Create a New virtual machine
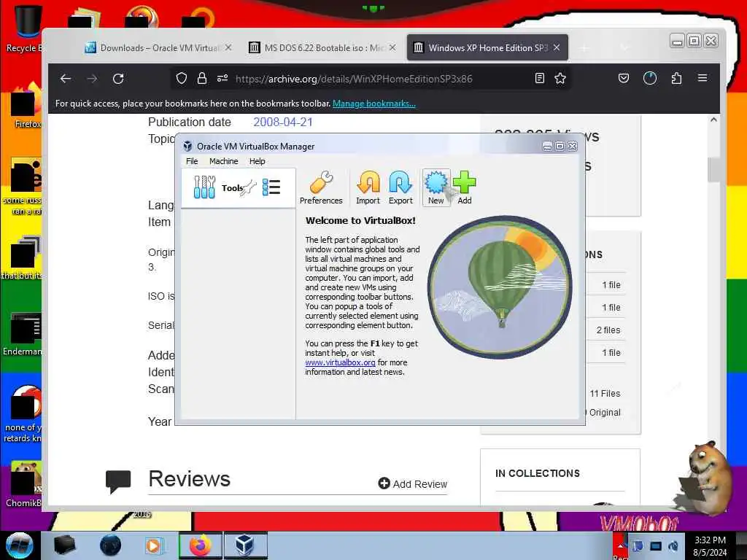The height and width of the screenshot is (560, 747). coord(436,187)
